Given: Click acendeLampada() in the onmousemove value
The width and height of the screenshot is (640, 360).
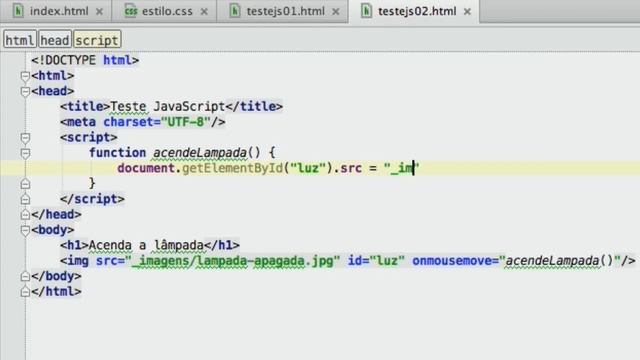Looking at the screenshot, I should pyautogui.click(x=559, y=261).
